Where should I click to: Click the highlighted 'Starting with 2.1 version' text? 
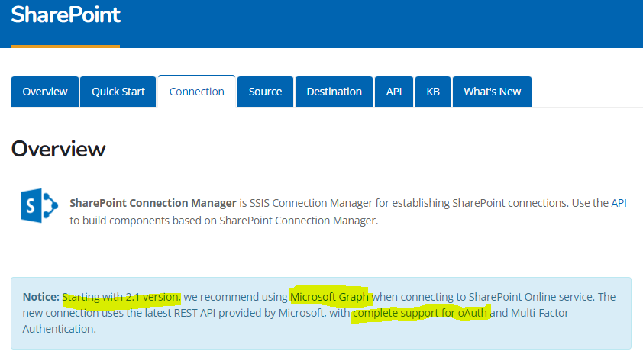tap(121, 296)
